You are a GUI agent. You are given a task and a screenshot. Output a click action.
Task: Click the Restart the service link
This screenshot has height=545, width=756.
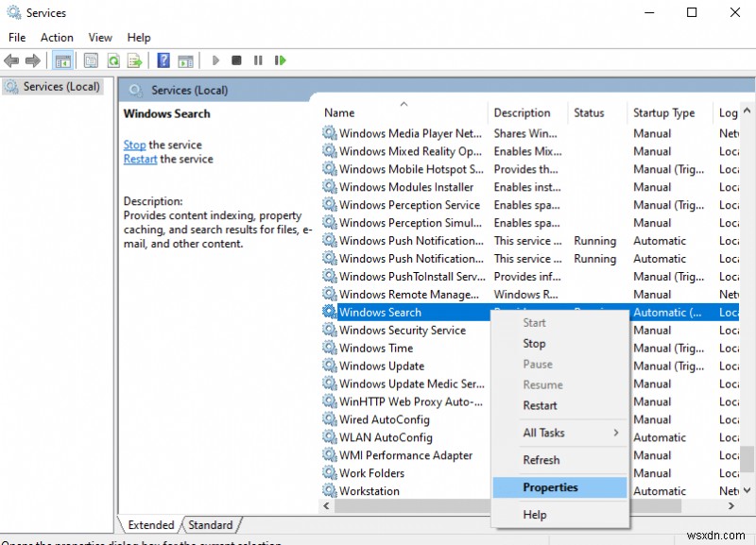[x=140, y=159]
